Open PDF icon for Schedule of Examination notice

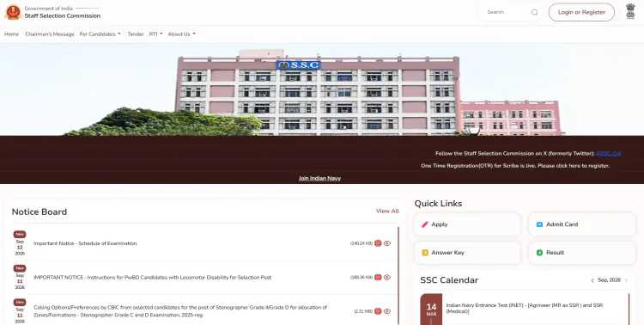pos(378,243)
